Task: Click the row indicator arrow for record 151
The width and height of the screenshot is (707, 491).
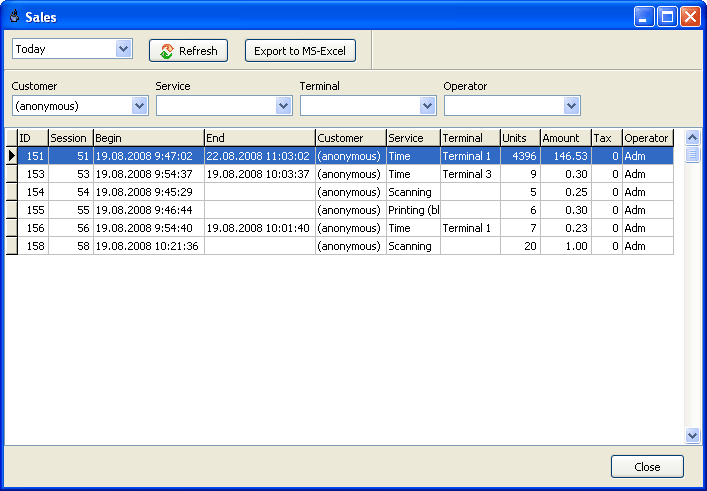Action: (x=12, y=156)
